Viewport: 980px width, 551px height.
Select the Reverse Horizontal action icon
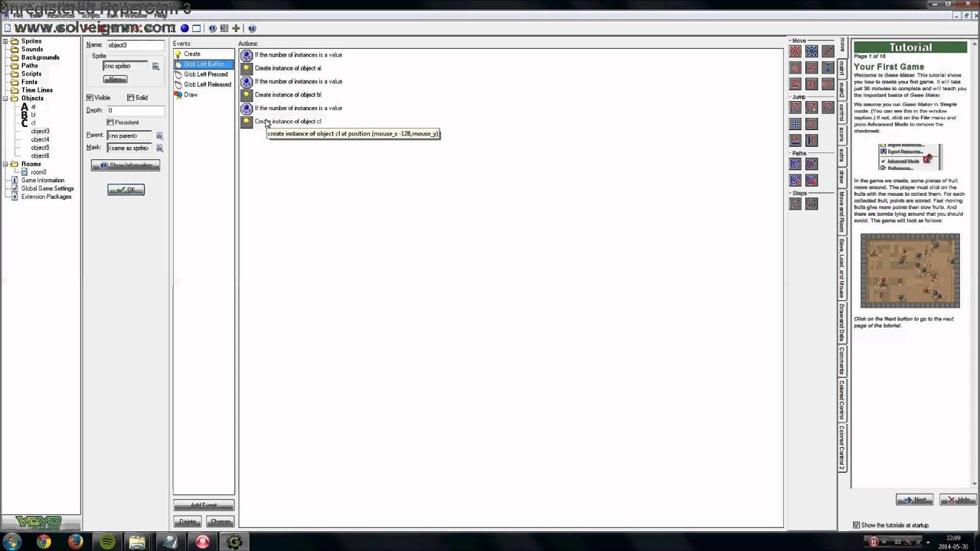pyautogui.click(x=795, y=83)
